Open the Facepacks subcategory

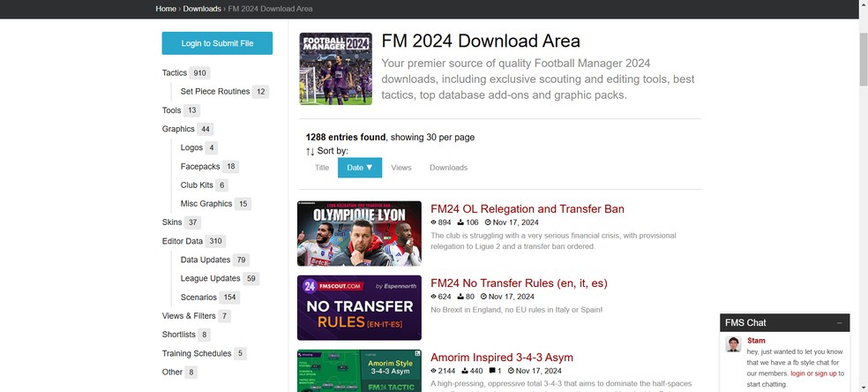(200, 167)
